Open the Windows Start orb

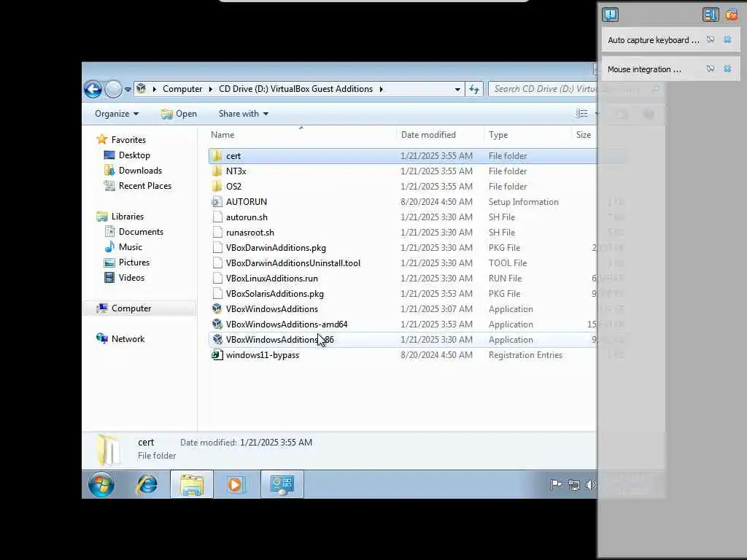(101, 484)
